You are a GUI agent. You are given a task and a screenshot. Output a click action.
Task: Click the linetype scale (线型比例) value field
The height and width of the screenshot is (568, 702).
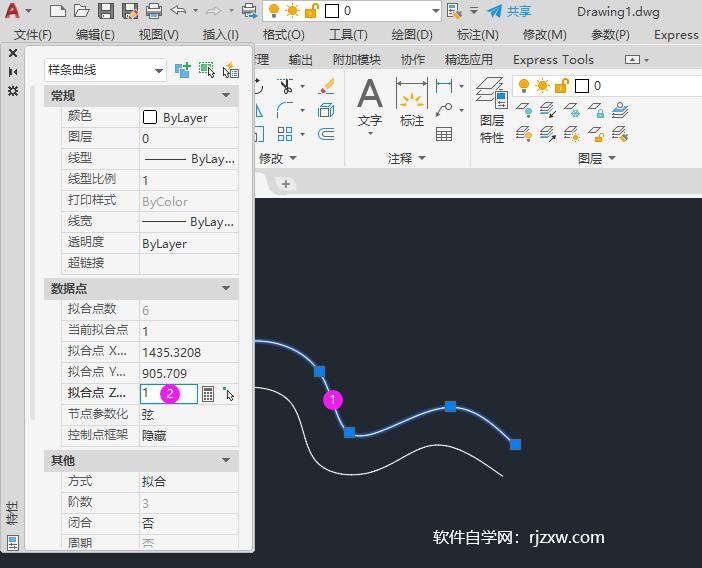[189, 180]
